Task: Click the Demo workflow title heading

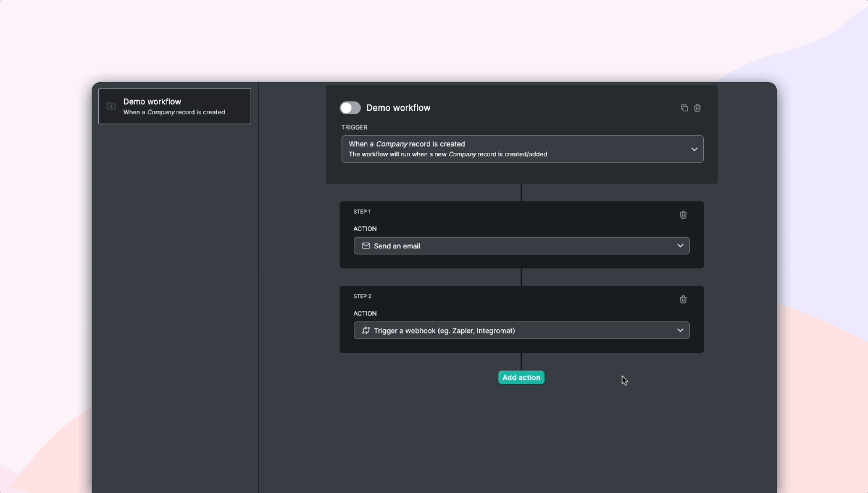Action: pyautogui.click(x=399, y=107)
